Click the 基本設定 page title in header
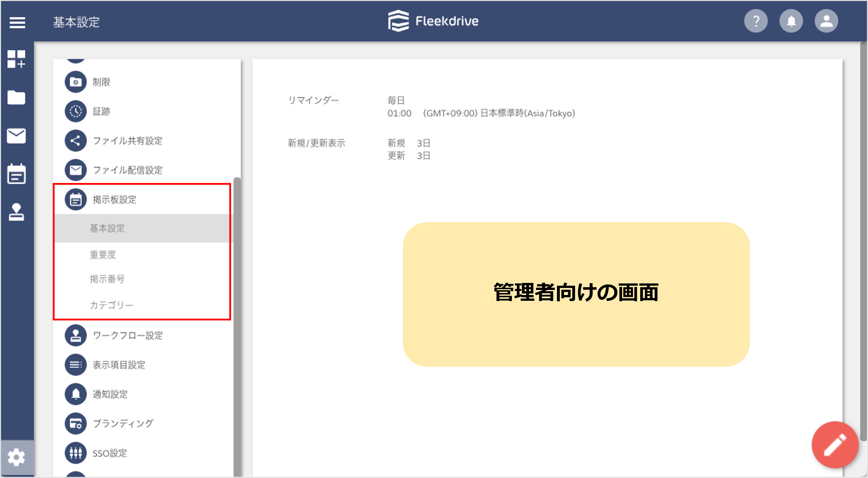 point(76,22)
